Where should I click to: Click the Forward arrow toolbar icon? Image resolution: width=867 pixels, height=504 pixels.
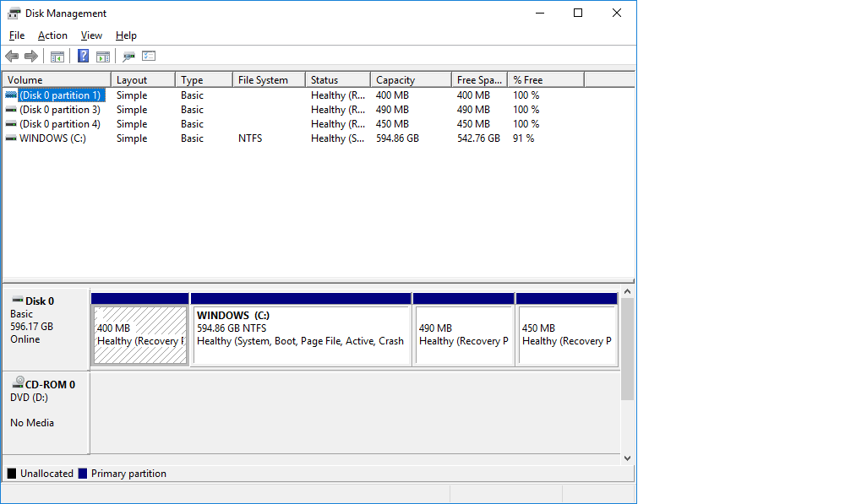pyautogui.click(x=31, y=57)
